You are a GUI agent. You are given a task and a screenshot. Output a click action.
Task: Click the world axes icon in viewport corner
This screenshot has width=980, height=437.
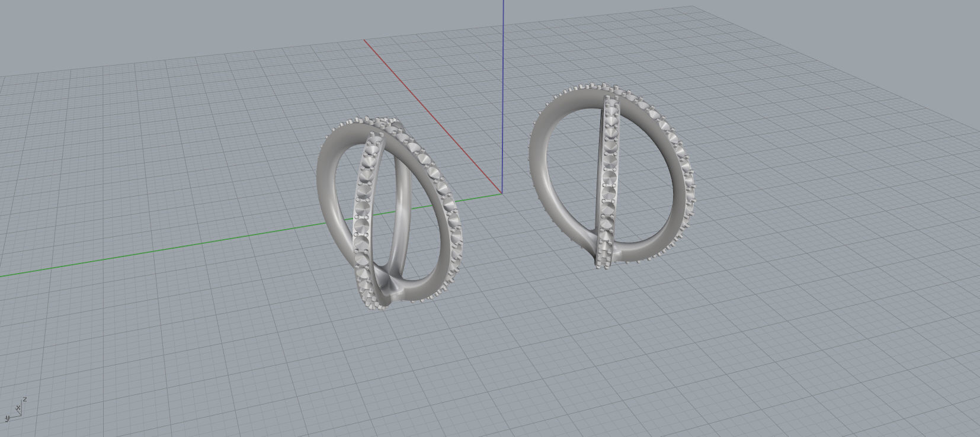[x=16, y=409]
